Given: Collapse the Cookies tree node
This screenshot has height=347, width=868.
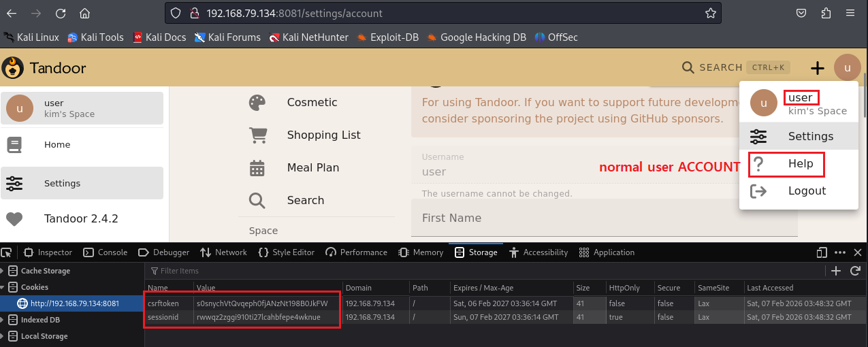Looking at the screenshot, I should 3,287.
